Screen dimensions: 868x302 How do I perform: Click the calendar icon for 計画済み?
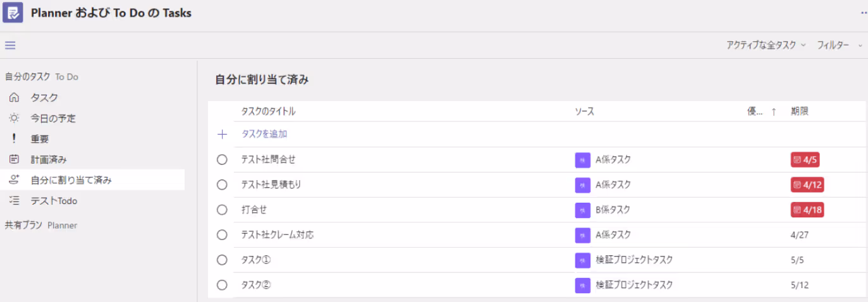14,159
